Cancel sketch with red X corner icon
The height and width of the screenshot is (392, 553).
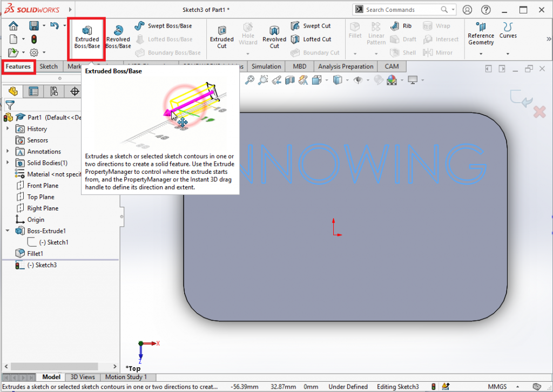(x=539, y=112)
